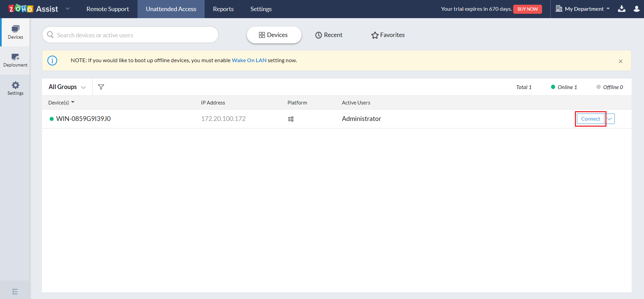Viewport: 644px width, 299px height.
Task: Open the Deployment sidebar section
Action: (15, 60)
